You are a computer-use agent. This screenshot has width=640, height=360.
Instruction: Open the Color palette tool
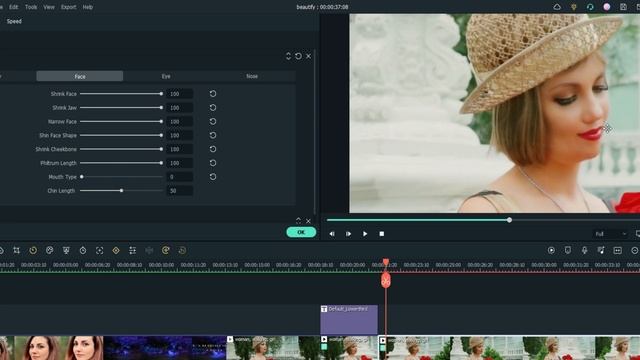(x=49, y=250)
